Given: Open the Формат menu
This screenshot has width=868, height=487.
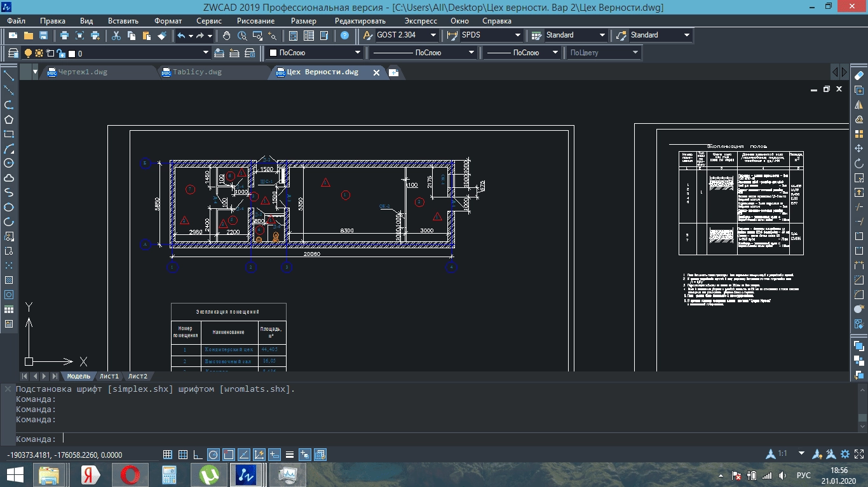Looking at the screenshot, I should tap(168, 21).
